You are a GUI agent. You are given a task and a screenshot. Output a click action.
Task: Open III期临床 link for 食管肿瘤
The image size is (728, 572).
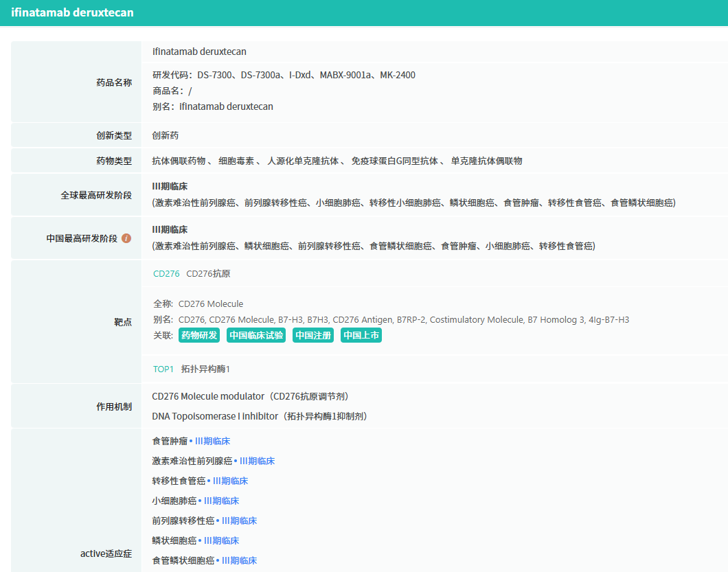(212, 441)
